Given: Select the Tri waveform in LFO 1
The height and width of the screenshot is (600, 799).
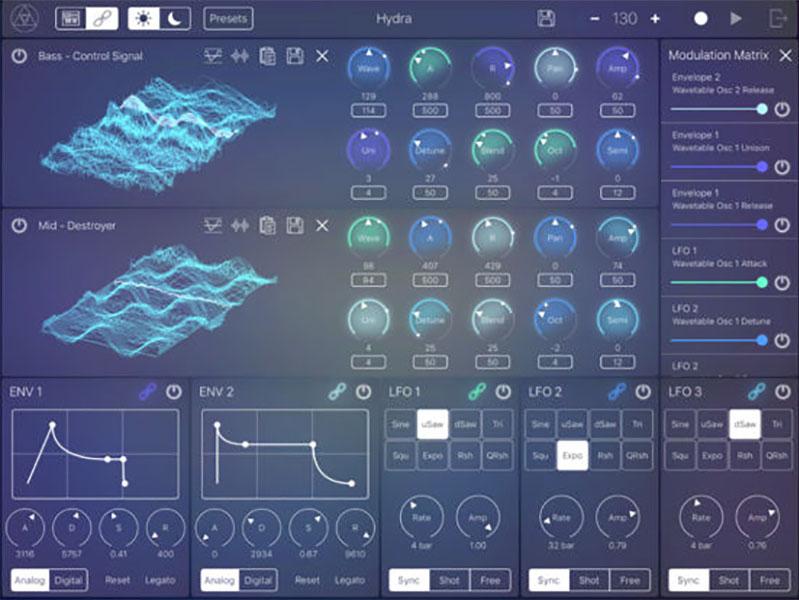Looking at the screenshot, I should coord(497,425).
